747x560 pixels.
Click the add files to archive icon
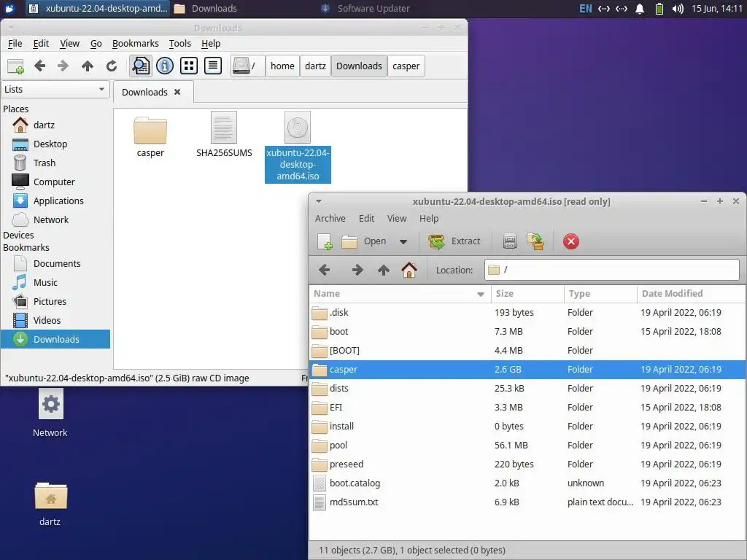(x=510, y=241)
